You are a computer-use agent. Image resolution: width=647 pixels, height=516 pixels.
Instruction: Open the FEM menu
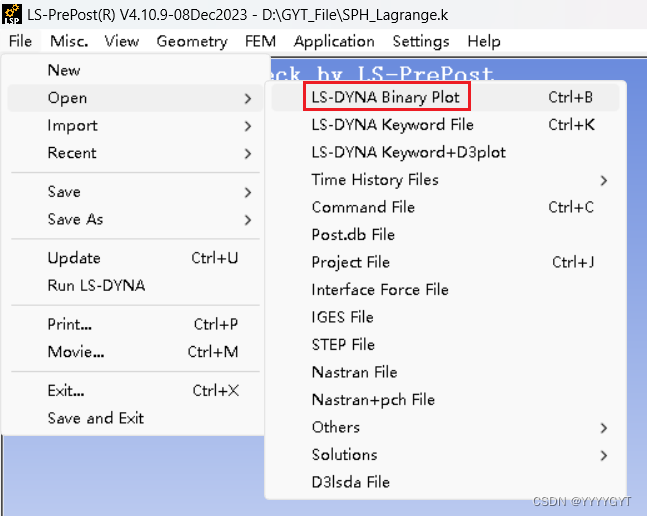pyautogui.click(x=260, y=41)
